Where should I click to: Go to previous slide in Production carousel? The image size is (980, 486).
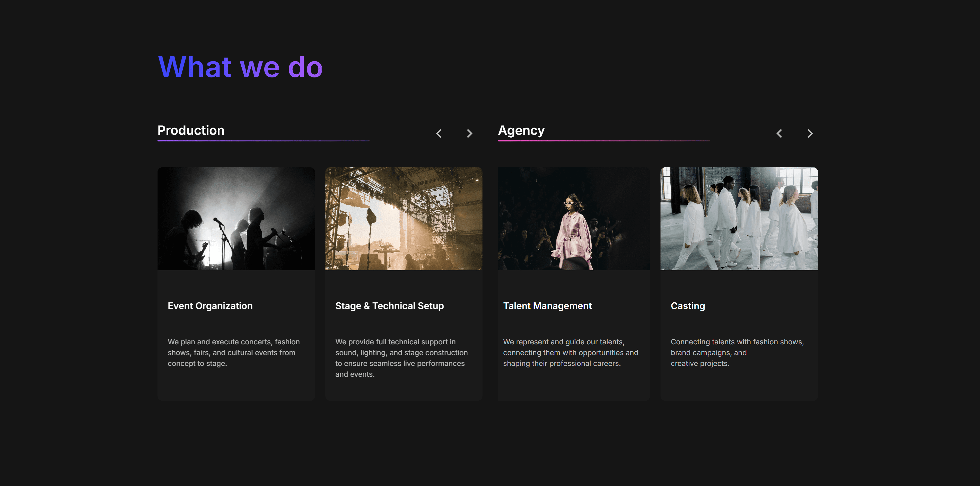click(x=439, y=133)
